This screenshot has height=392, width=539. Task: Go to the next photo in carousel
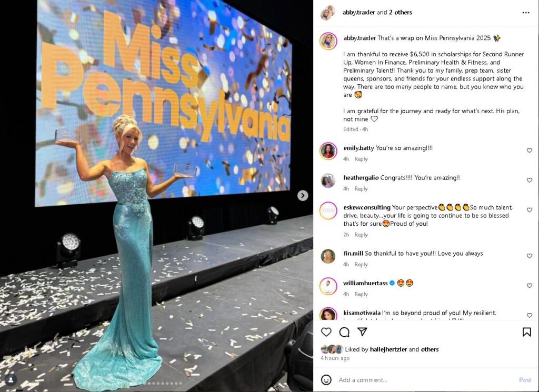(x=303, y=196)
